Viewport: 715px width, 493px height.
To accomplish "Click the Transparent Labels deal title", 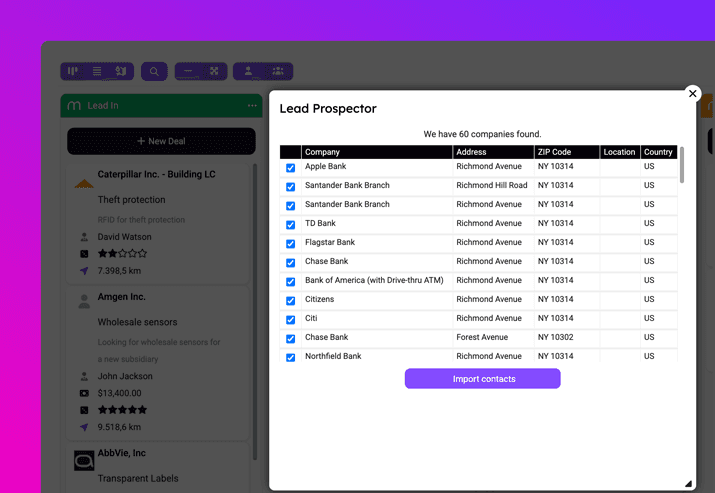I will (138, 478).
